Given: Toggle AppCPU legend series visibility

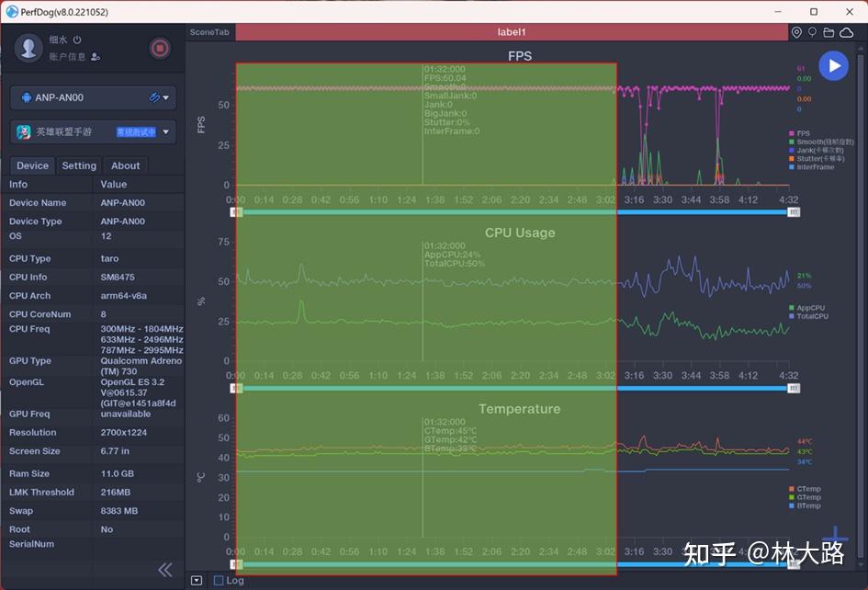Looking at the screenshot, I should click(806, 308).
